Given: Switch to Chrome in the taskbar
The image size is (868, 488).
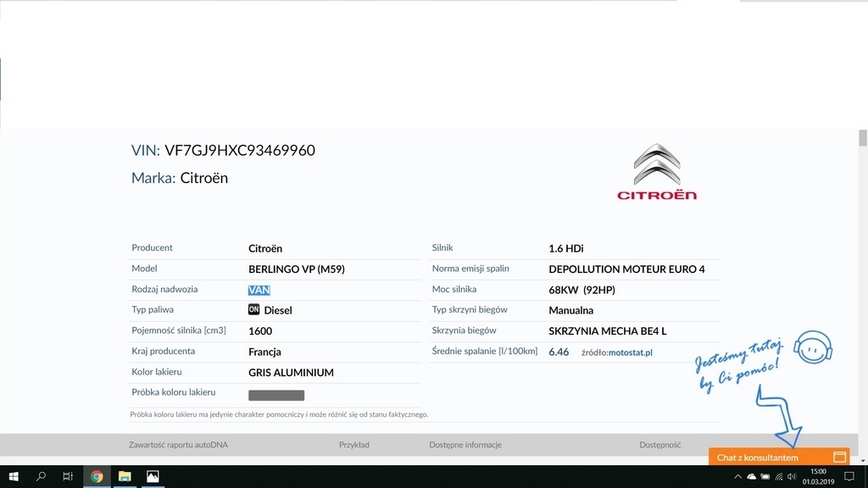Looking at the screenshot, I should tap(97, 476).
